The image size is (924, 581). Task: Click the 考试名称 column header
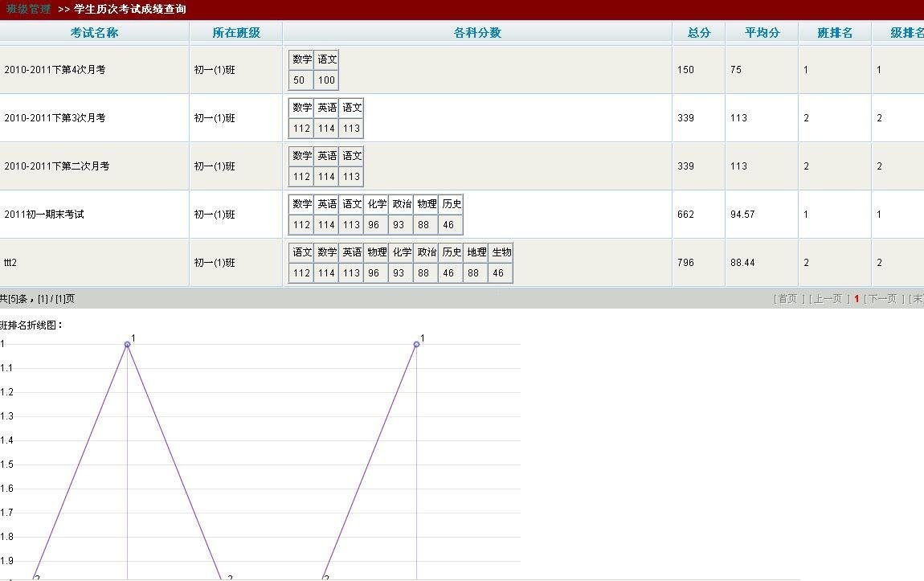(94, 33)
